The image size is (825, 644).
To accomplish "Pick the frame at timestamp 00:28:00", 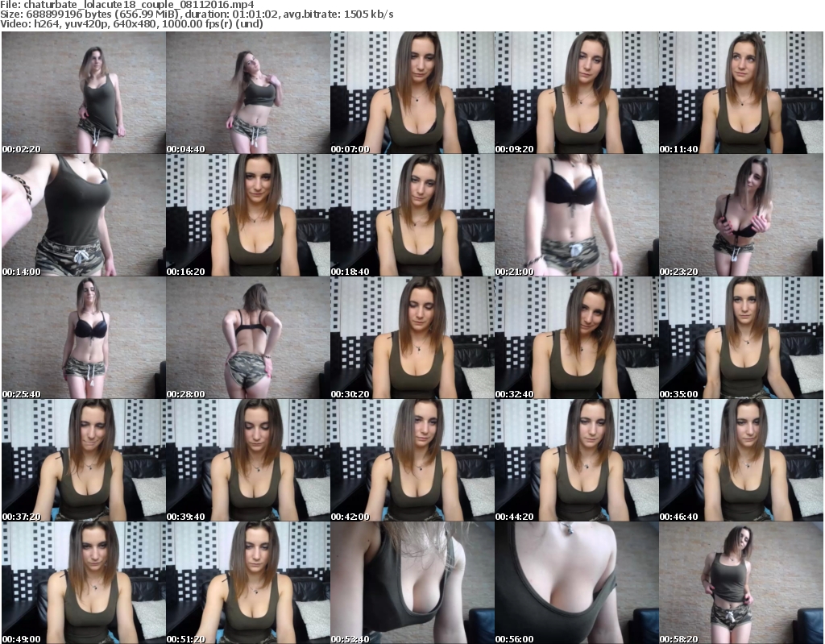I will (x=248, y=338).
